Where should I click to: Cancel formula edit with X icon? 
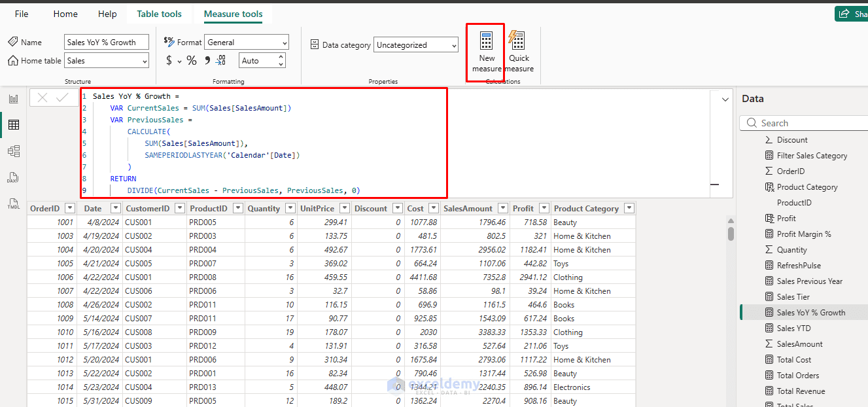43,97
